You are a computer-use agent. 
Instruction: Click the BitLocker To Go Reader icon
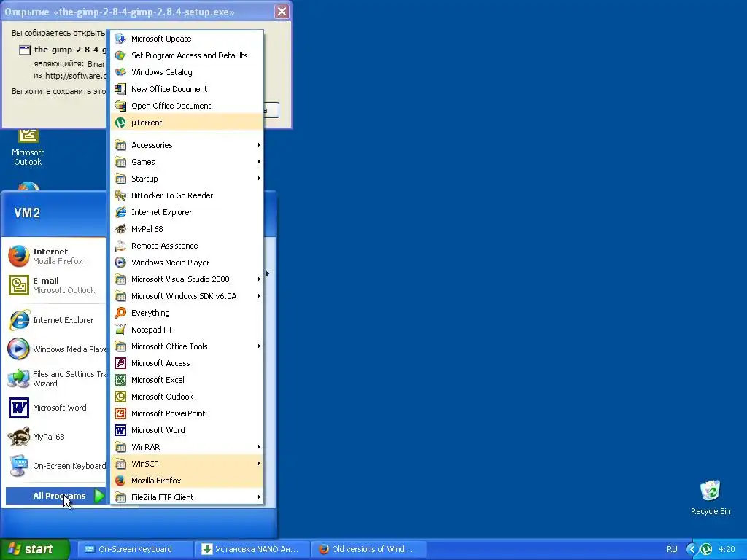120,195
